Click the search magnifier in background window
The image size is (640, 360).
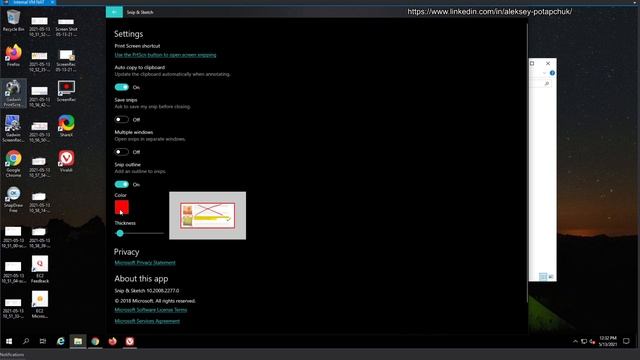click(547, 84)
